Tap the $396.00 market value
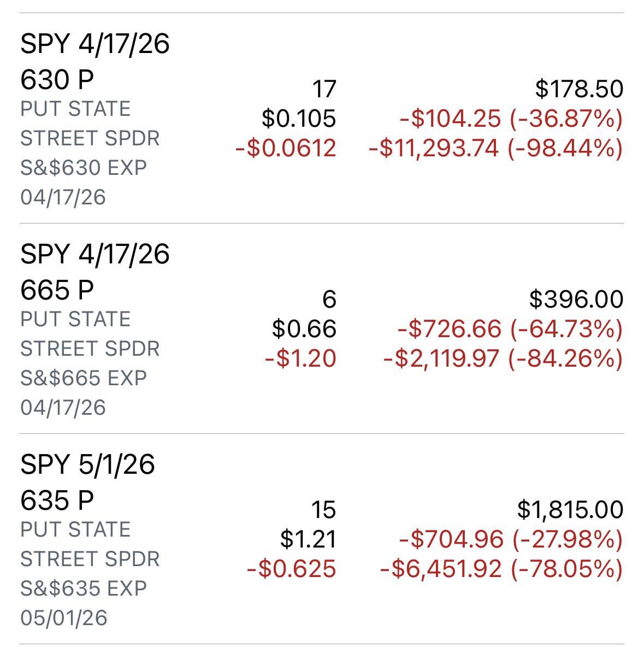The width and height of the screenshot is (644, 659). coord(576,299)
